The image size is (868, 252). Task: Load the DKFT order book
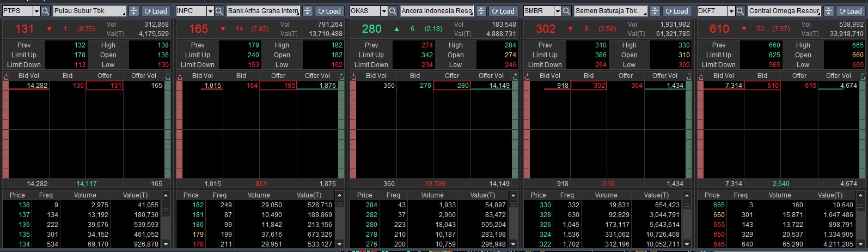pyautogui.click(x=851, y=11)
